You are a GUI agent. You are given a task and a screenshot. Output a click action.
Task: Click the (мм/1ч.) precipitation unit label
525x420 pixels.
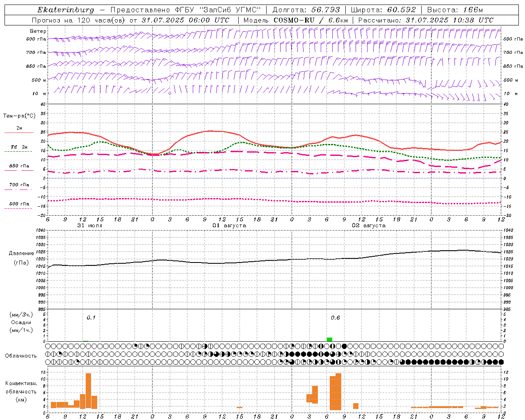click(21, 330)
